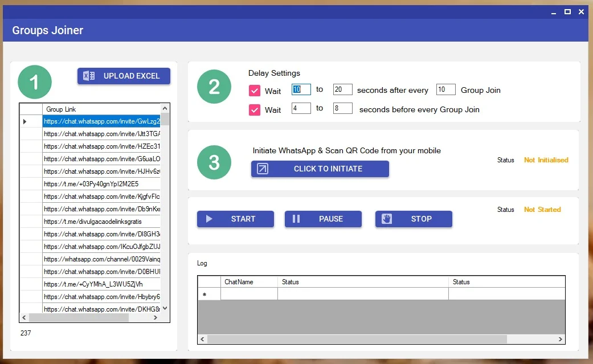Click the hand icon on Stop button

(x=387, y=219)
